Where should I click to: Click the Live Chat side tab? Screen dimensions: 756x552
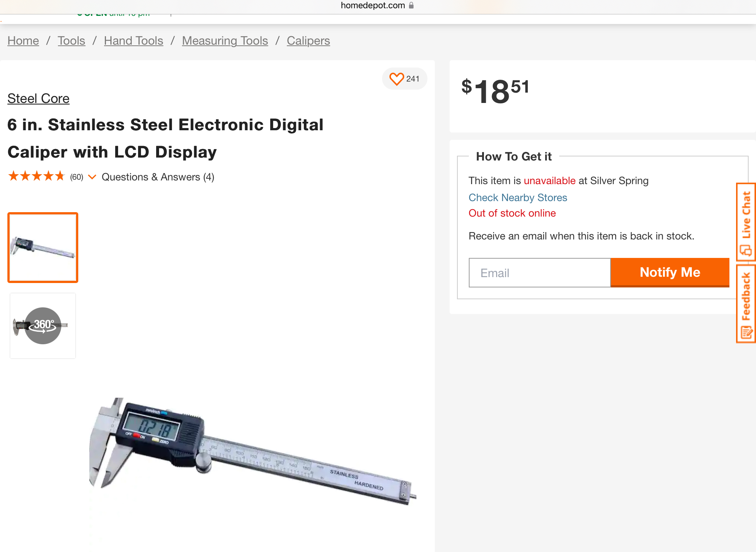click(x=746, y=222)
